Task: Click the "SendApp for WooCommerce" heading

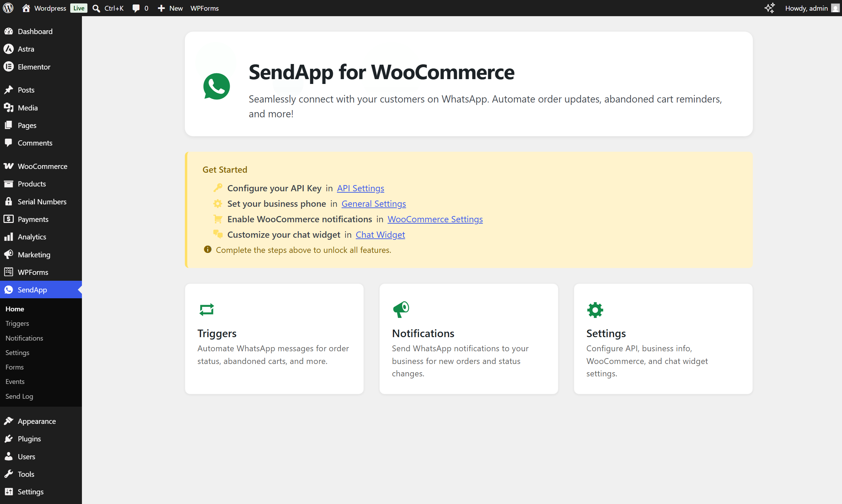Action: [x=381, y=72]
